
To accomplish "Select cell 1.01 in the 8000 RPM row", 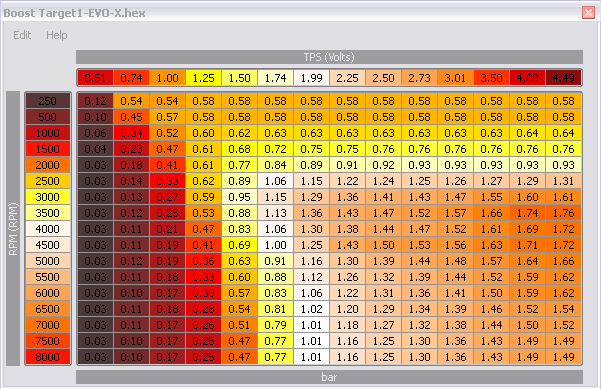I will click(312, 357).
